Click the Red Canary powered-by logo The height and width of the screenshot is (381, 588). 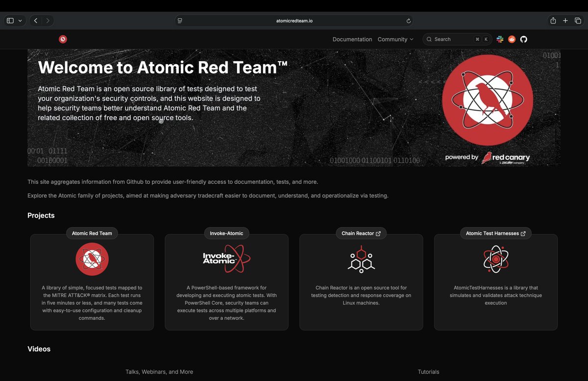(x=488, y=157)
